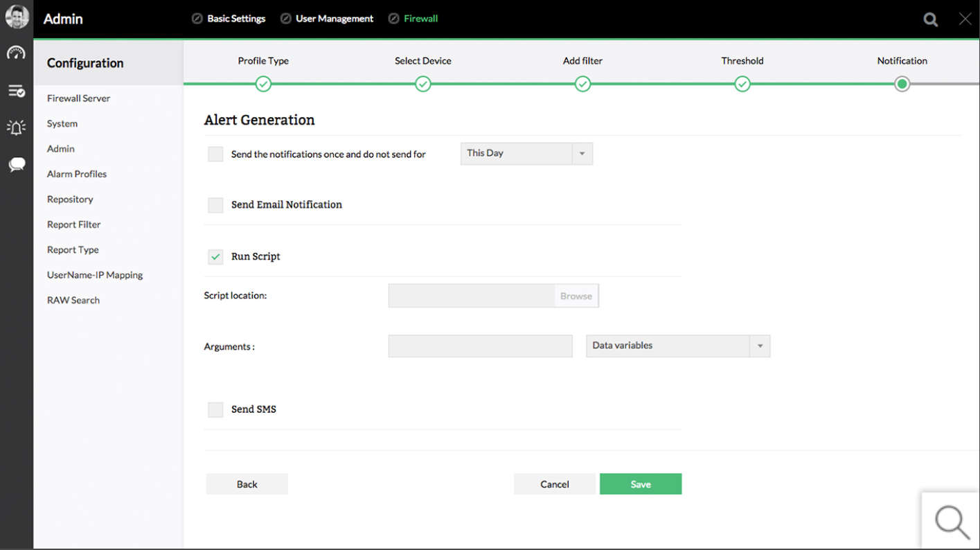Check 'Send the notifications once' option
This screenshot has height=550, width=980.
pos(215,154)
